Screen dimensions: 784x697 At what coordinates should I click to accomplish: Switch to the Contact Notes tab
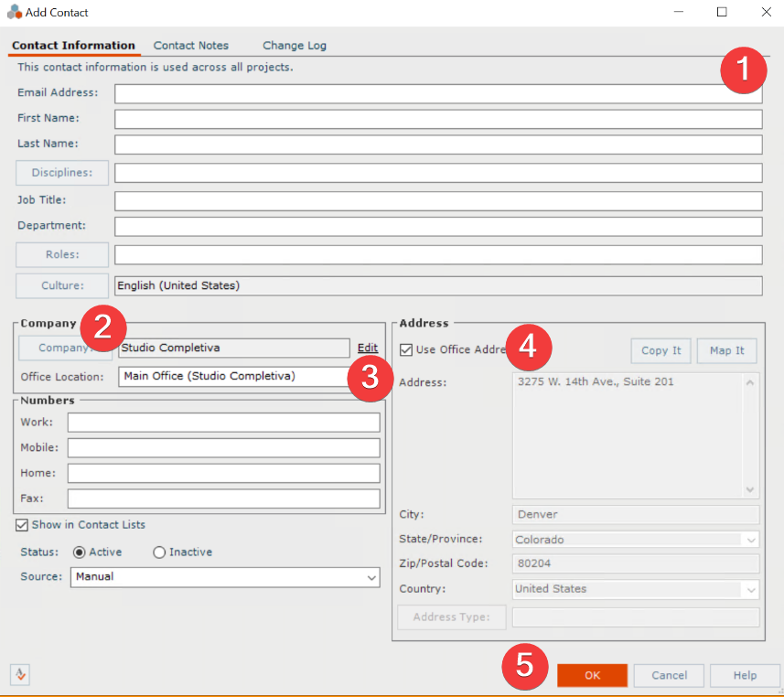pos(191,45)
